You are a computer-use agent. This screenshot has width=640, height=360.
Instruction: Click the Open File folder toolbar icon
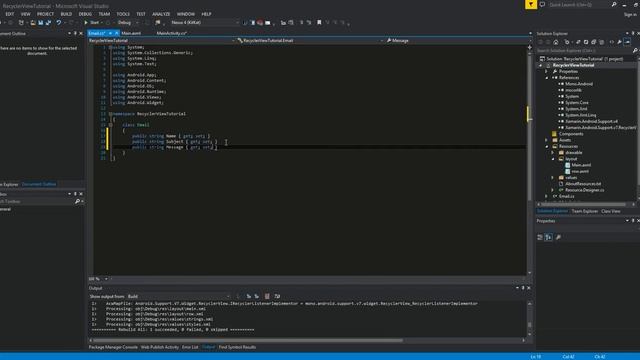[x=33, y=22]
